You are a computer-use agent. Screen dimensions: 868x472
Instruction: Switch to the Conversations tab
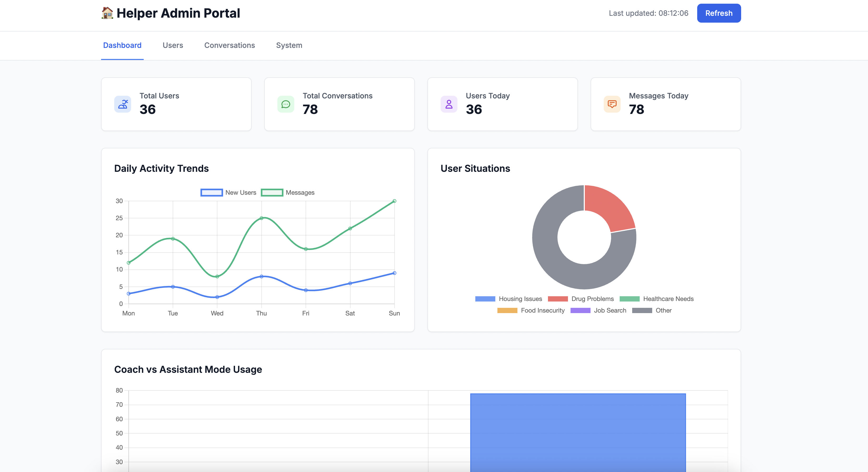tap(230, 46)
